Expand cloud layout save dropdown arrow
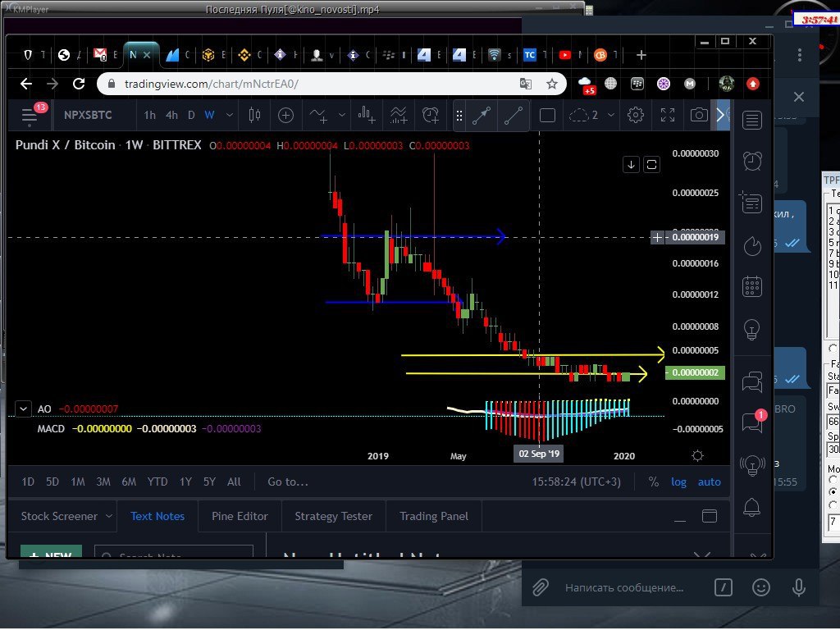Image resolution: width=840 pixels, height=630 pixels. point(610,115)
